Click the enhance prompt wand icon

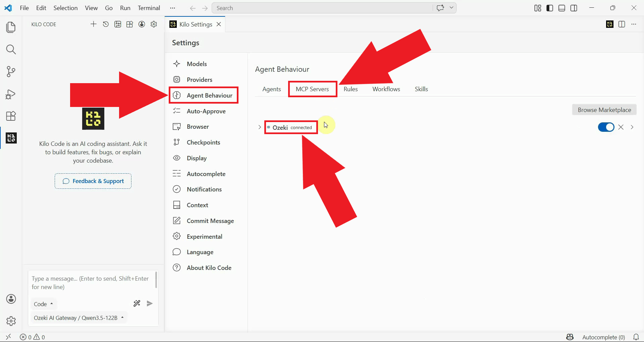(x=137, y=303)
